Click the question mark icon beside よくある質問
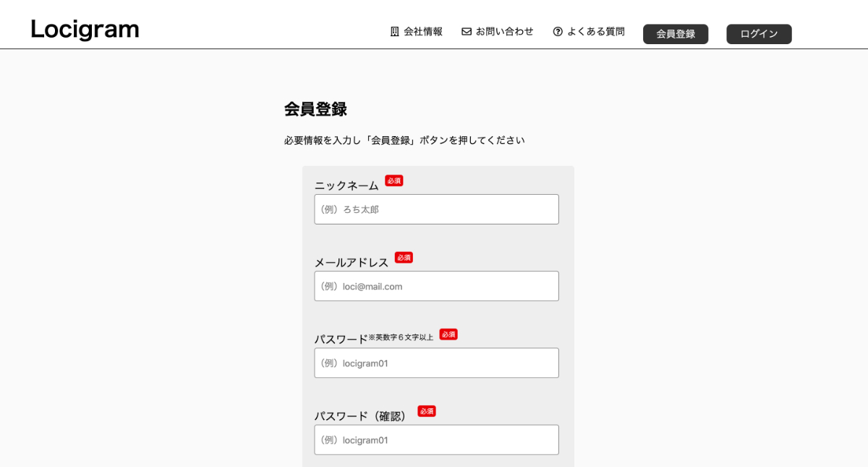 (x=558, y=32)
